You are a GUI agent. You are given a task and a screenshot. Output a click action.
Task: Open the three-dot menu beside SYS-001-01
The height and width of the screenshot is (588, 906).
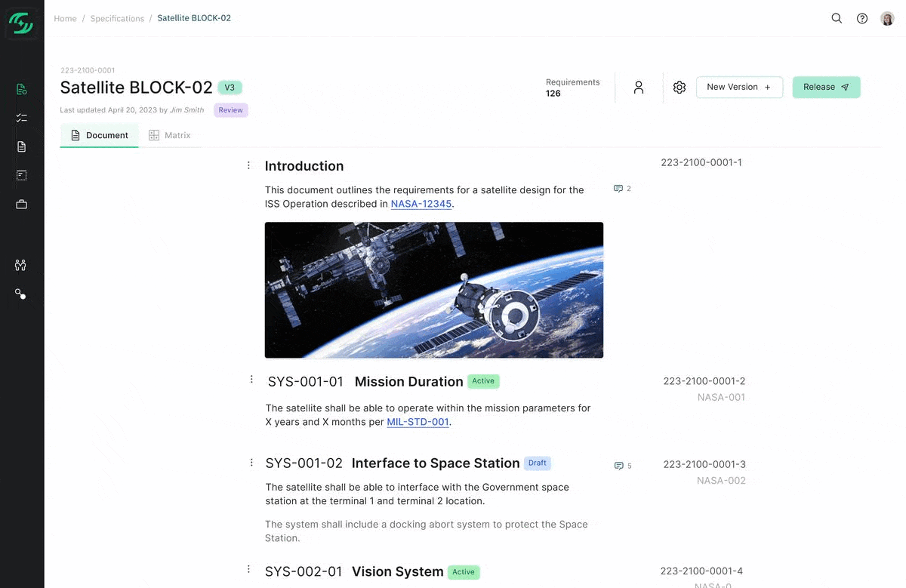[x=251, y=380]
